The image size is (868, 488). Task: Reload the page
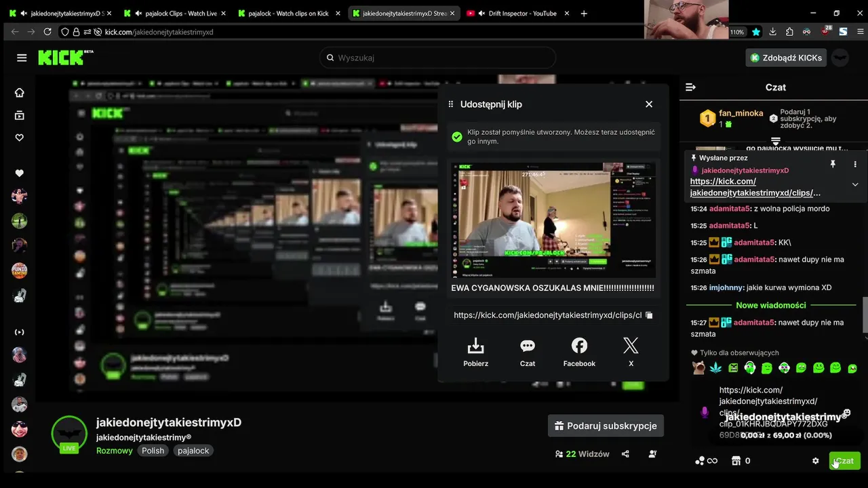[47, 32]
